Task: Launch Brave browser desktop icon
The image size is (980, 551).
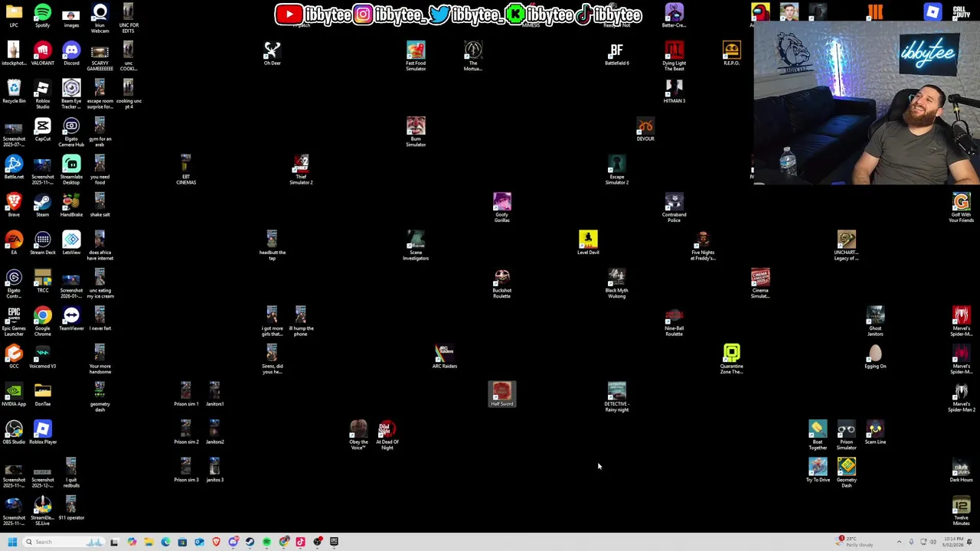Action: click(14, 204)
